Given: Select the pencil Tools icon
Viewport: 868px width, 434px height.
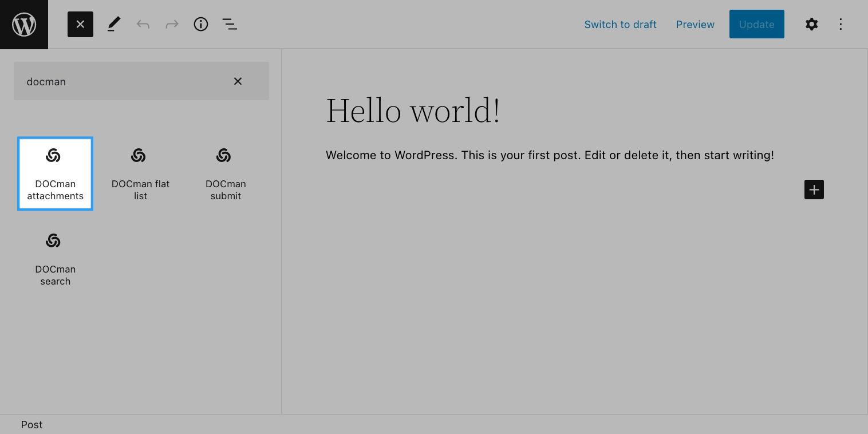Looking at the screenshot, I should point(114,24).
